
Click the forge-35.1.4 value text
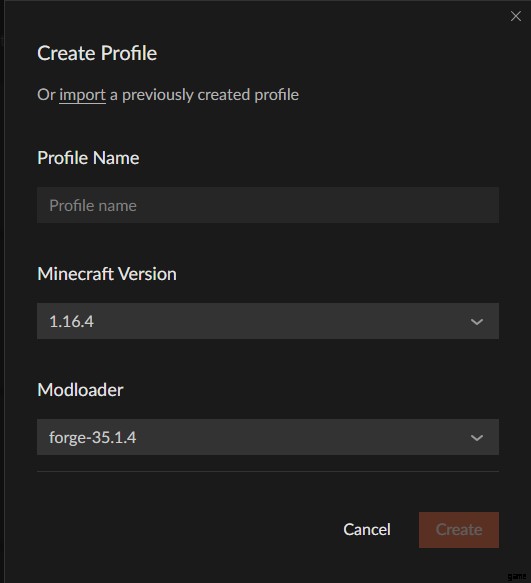pyautogui.click(x=93, y=438)
